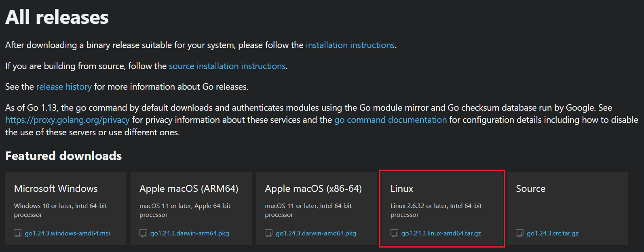Screen dimensions: 644x252
Task: Select the Apple macOS (x86-64) card title
Action: [x=313, y=189]
